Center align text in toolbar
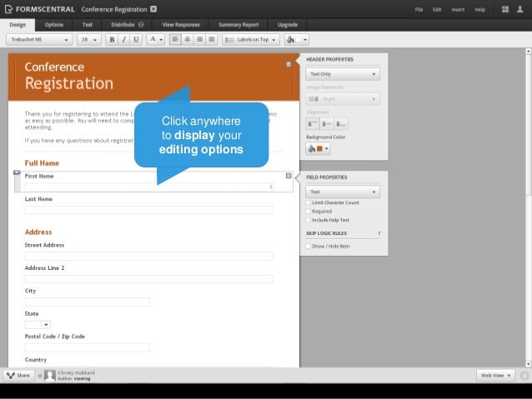The height and width of the screenshot is (399, 532). (x=188, y=40)
